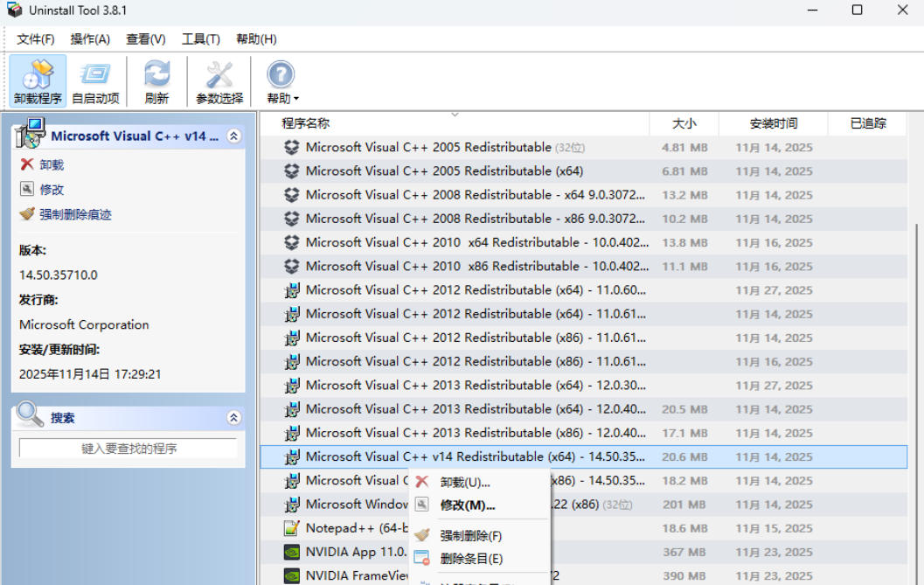
Task: Click the 卸载 link in the sidebar
Action: [x=52, y=164]
